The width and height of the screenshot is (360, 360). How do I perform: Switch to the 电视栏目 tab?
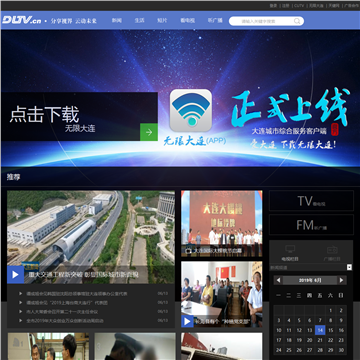pos(290,252)
